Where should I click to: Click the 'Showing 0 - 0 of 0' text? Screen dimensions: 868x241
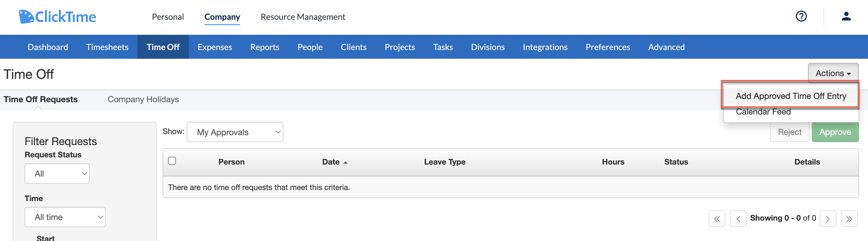pyautogui.click(x=783, y=218)
